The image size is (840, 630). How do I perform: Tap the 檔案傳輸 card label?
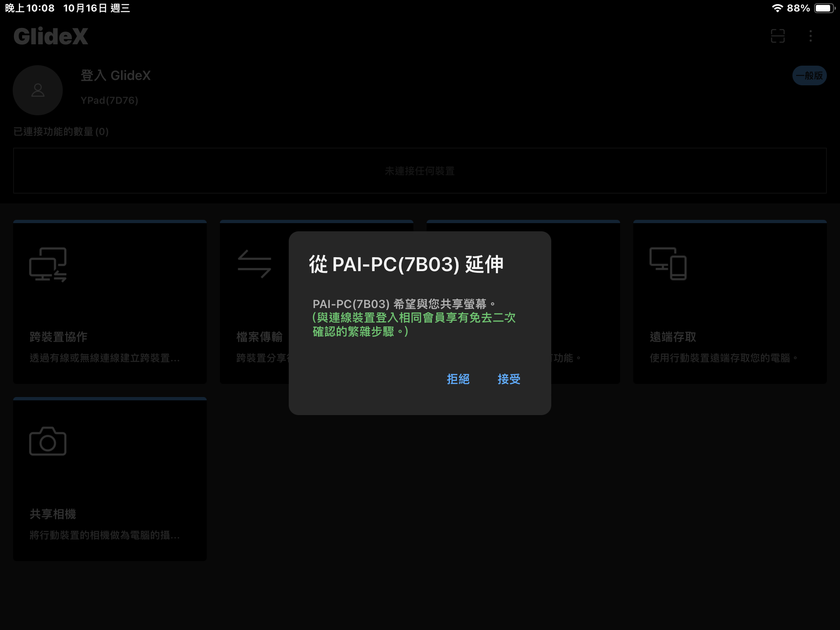[x=259, y=337]
